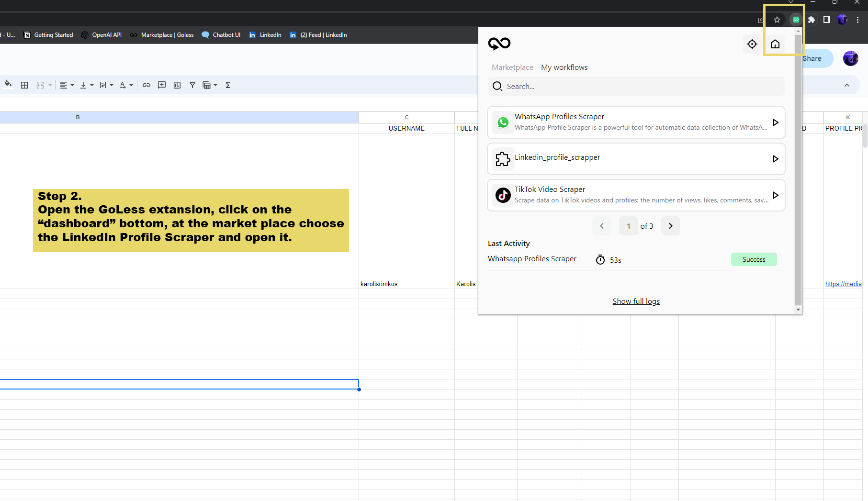Click the GoLess extension icon in the browser toolbar
The height and width of the screenshot is (501, 868).
[796, 20]
